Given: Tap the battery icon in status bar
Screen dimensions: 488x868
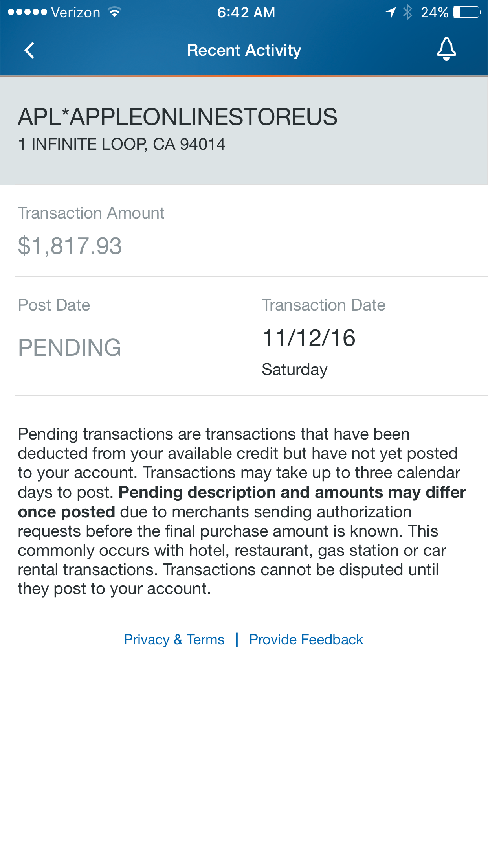Looking at the screenshot, I should 467,12.
